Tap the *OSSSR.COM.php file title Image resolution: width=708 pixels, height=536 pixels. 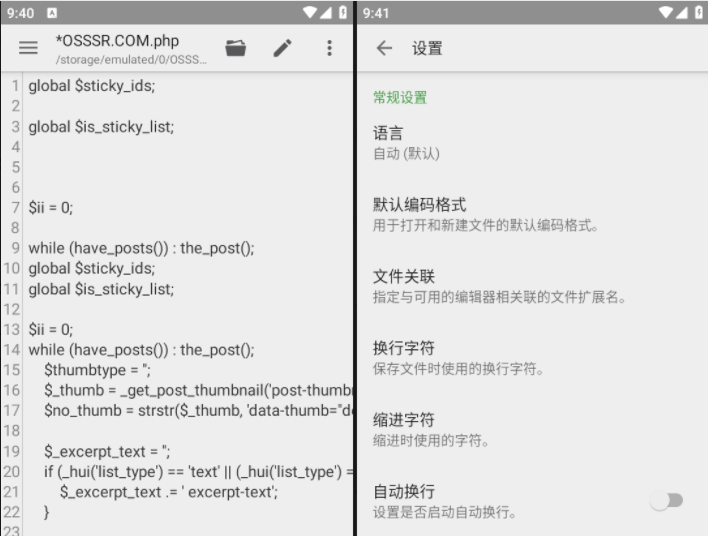(x=117, y=41)
